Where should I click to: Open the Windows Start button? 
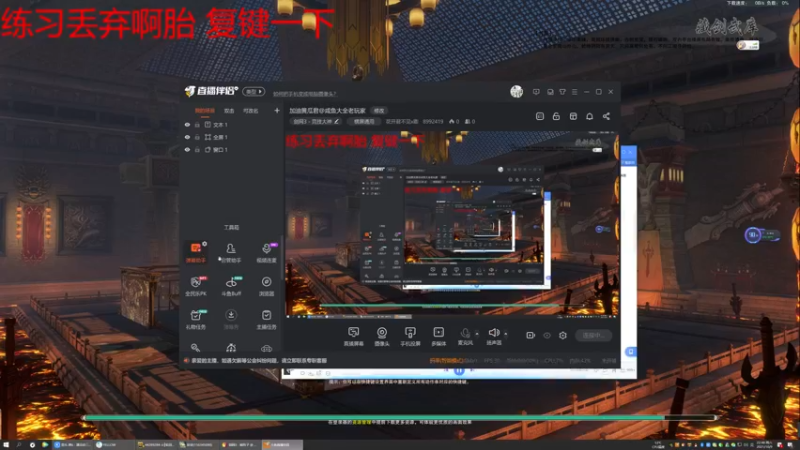tap(6, 445)
